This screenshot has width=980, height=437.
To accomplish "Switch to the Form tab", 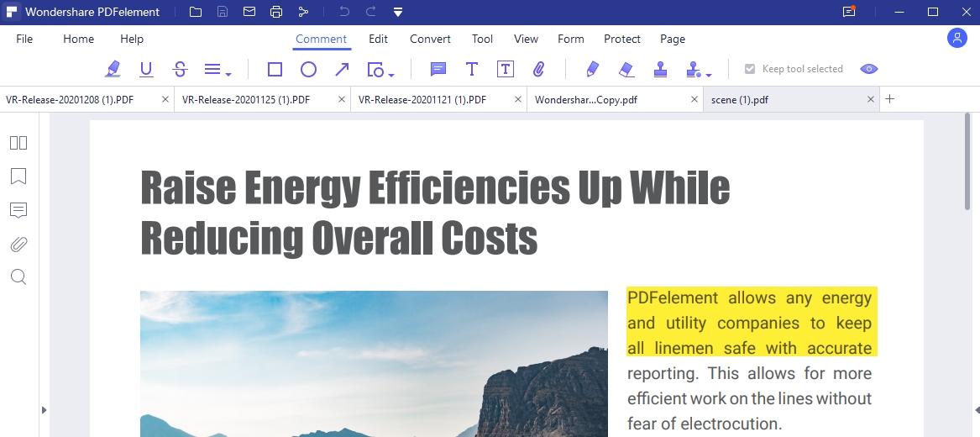I will click(x=571, y=39).
